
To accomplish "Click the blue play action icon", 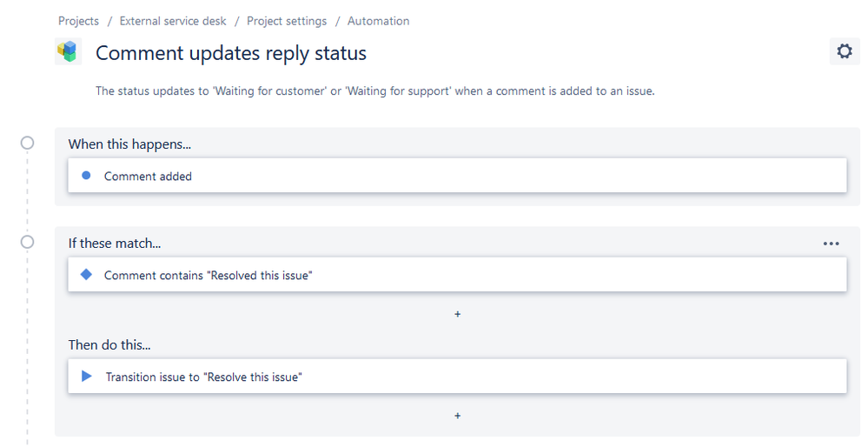I will click(86, 377).
